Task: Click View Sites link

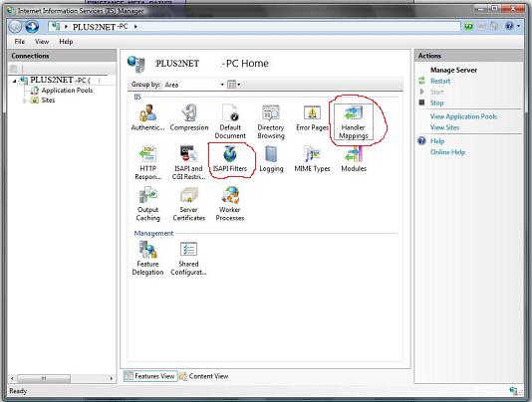Action: click(444, 127)
